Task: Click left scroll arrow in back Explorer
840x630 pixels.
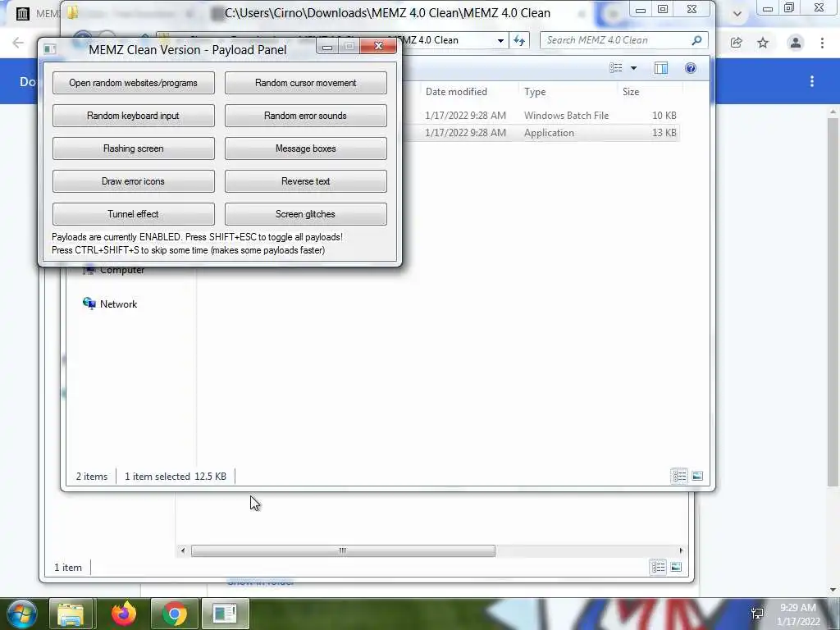Action: click(x=183, y=550)
